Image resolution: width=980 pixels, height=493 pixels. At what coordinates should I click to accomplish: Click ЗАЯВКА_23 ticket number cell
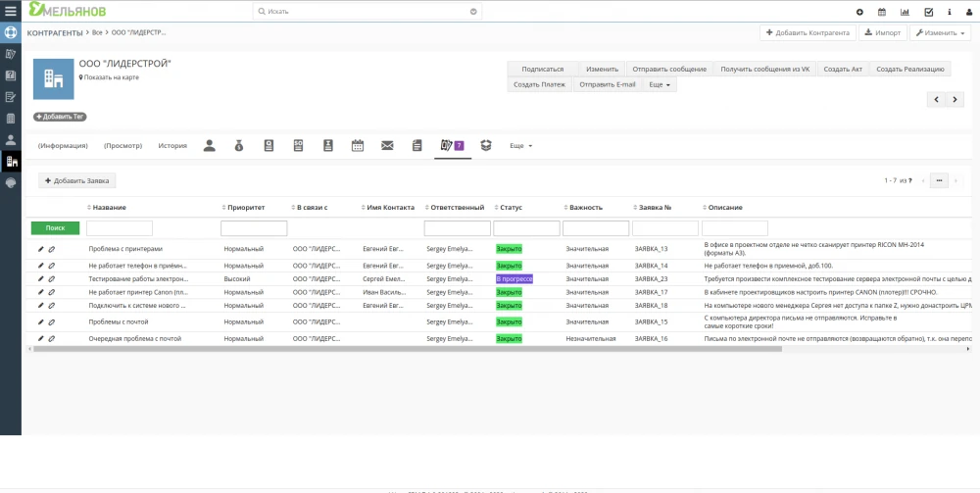(652, 279)
